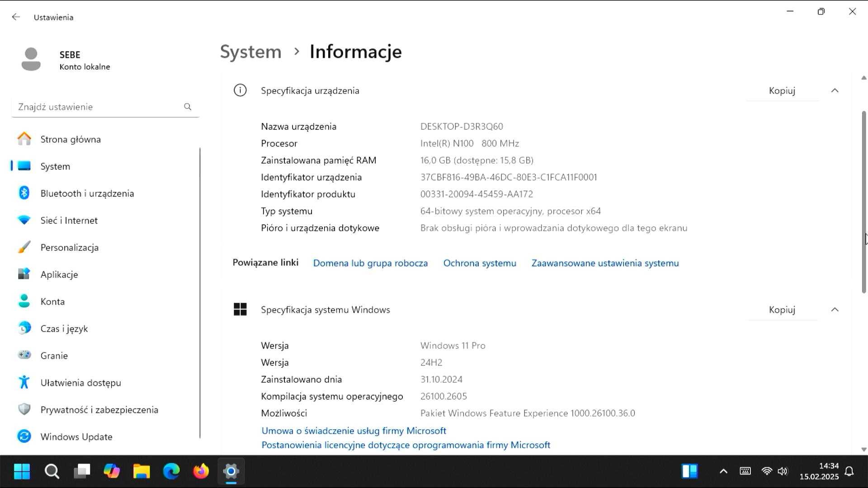Open Wi-Fi network tray icon

point(767,471)
